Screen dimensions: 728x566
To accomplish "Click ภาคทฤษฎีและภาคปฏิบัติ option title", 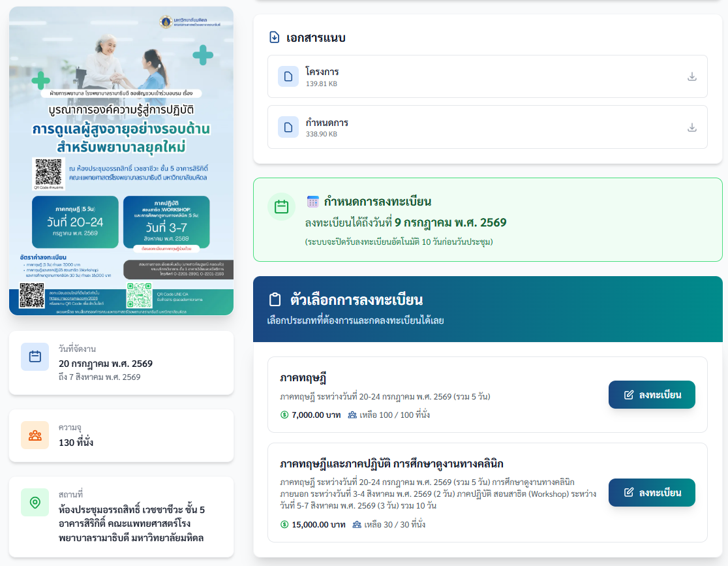I will [391, 464].
